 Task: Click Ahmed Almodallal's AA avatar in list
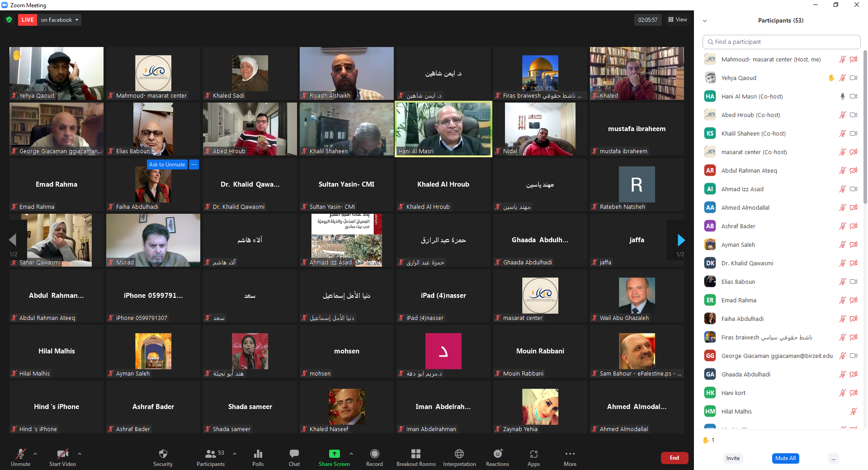coord(710,207)
